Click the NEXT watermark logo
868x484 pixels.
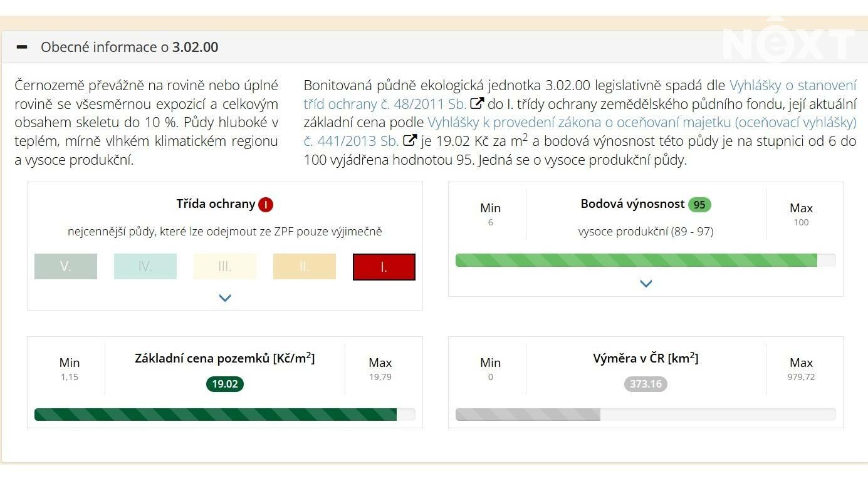tap(787, 43)
